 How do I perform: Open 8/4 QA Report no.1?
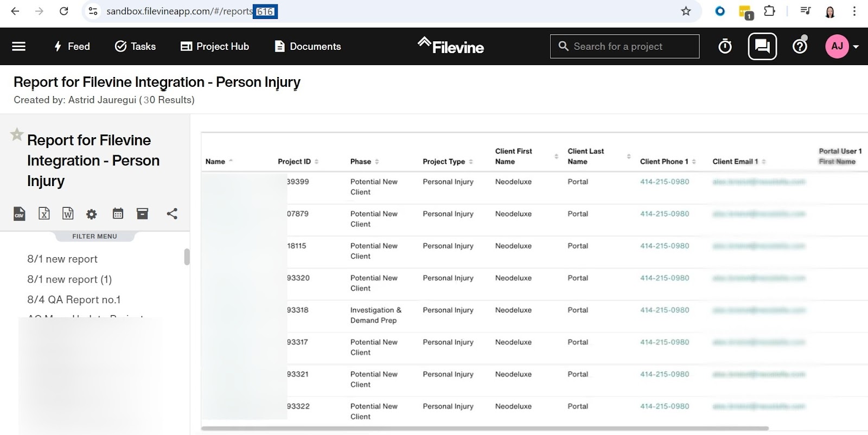click(74, 299)
